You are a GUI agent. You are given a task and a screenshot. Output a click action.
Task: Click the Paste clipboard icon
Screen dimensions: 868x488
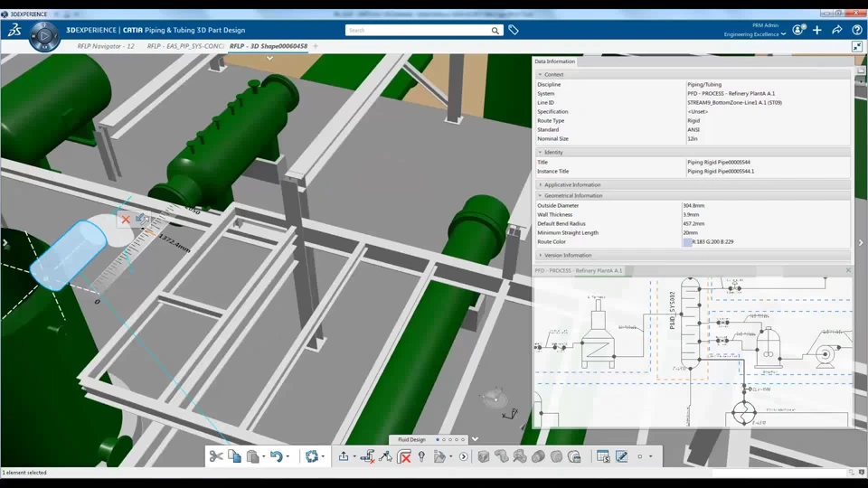pos(253,456)
